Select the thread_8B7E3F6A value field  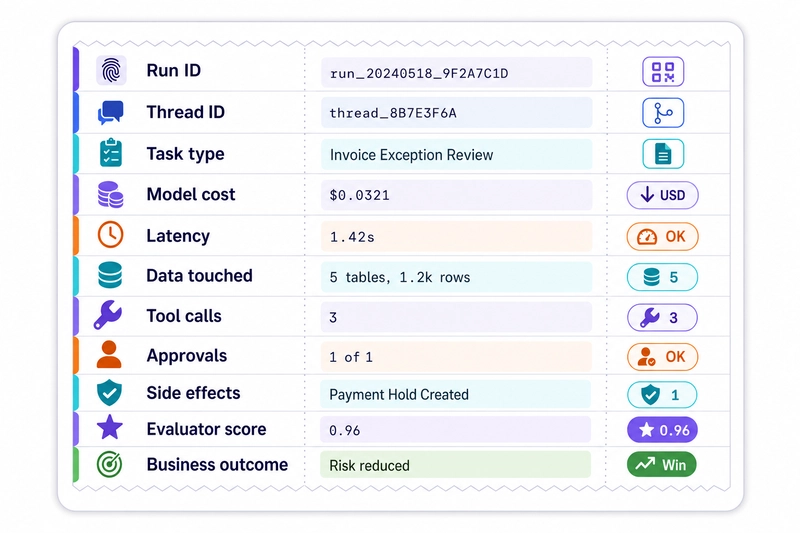(x=457, y=113)
